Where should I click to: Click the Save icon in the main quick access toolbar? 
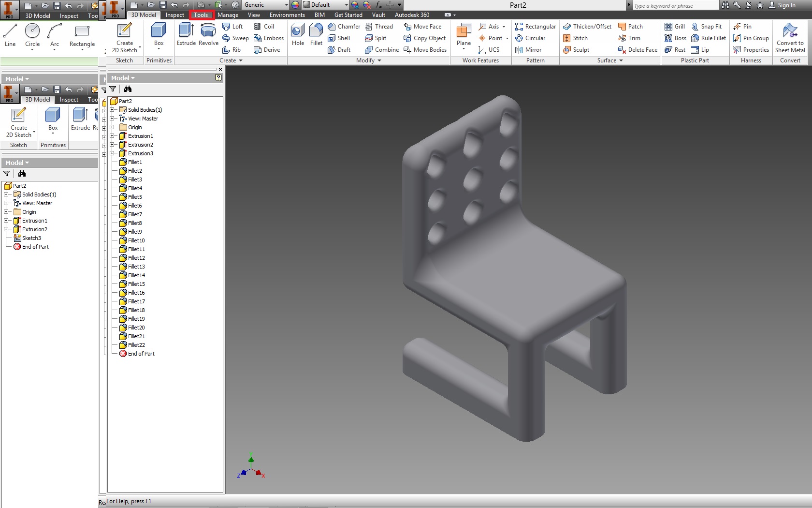pos(163,5)
